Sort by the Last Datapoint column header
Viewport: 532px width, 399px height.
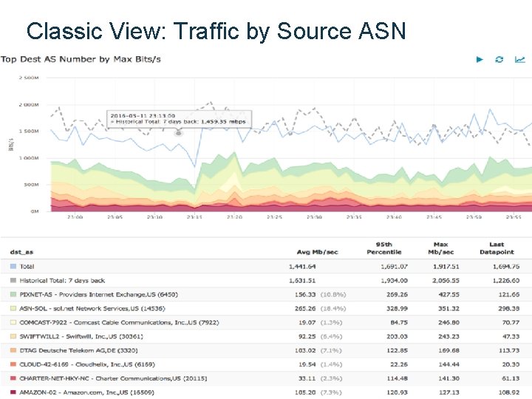497,248
